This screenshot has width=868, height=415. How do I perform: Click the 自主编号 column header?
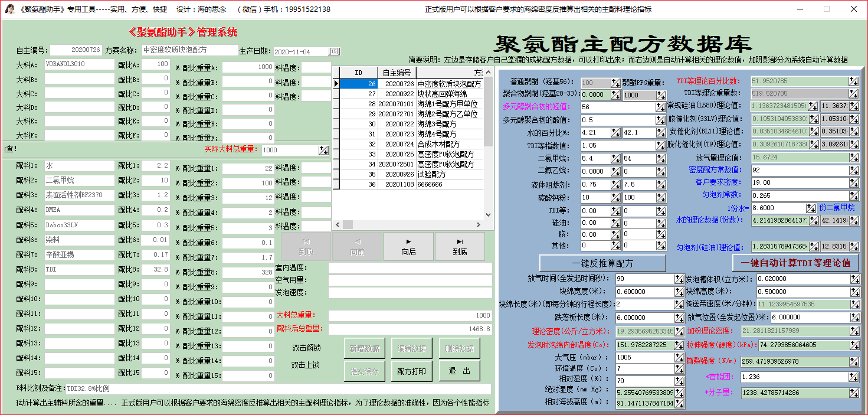[x=397, y=73]
